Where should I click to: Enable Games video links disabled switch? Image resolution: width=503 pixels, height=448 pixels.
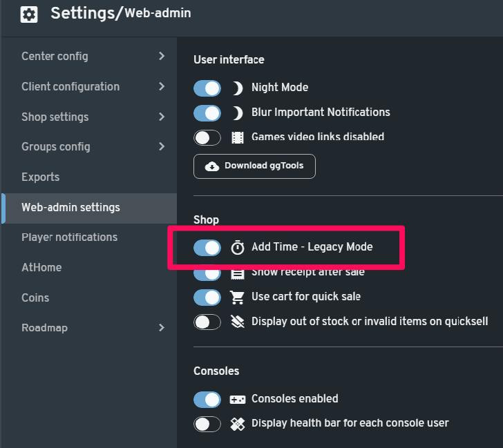207,138
